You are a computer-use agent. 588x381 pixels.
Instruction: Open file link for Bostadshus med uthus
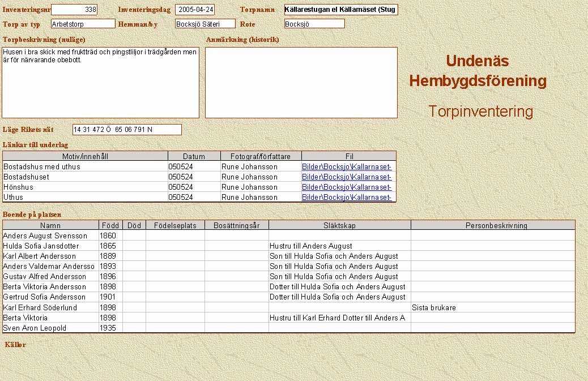coord(347,167)
